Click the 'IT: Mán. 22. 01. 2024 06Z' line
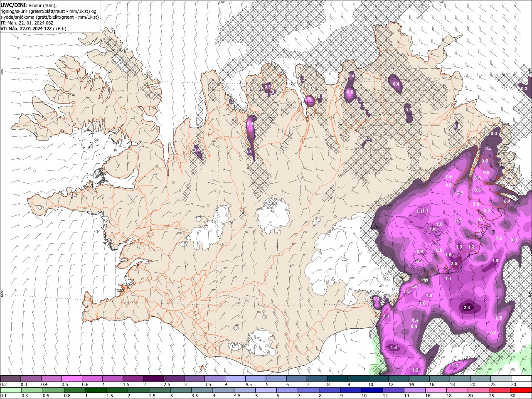 click(27, 23)
